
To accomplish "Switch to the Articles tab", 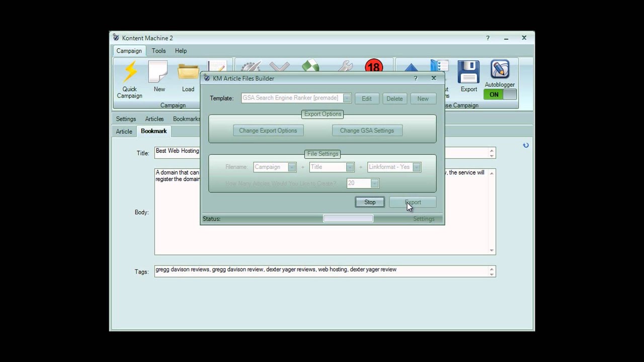I will (x=154, y=119).
